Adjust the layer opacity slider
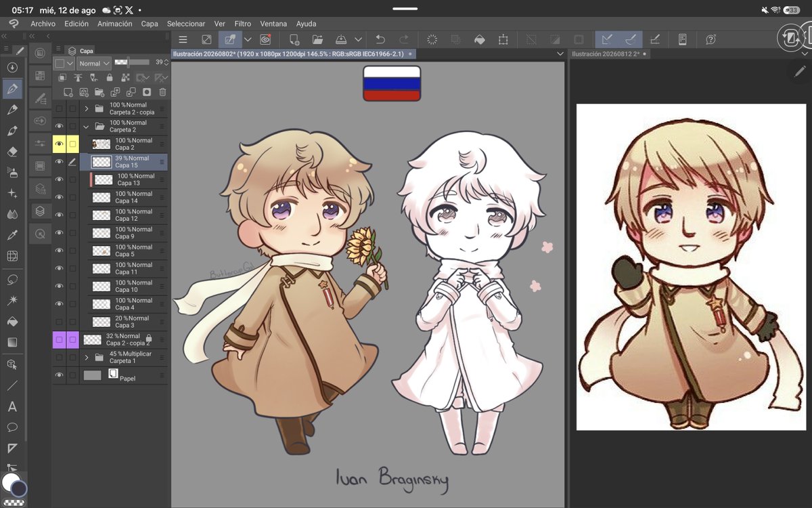The height and width of the screenshot is (508, 812). [132, 62]
